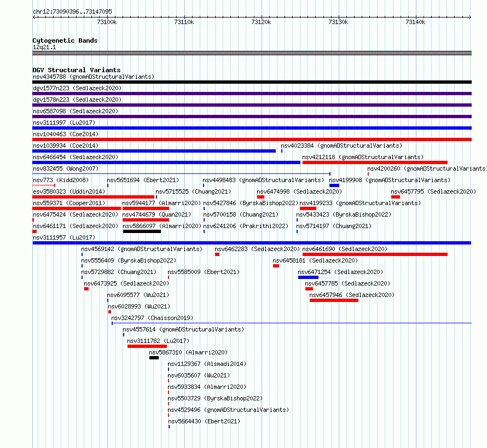Click the nsv1039934 Coe2014 label
The width and height of the screenshot is (487, 448).
pyautogui.click(x=66, y=146)
